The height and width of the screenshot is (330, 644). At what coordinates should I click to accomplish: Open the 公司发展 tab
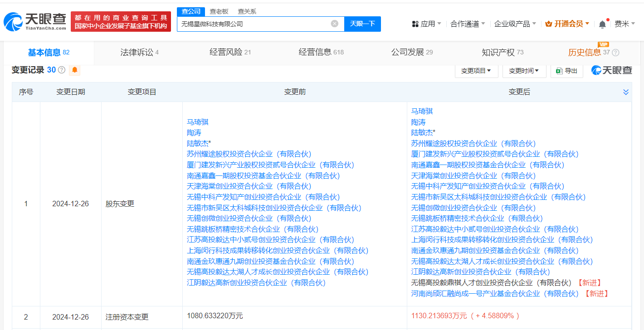[x=412, y=53]
